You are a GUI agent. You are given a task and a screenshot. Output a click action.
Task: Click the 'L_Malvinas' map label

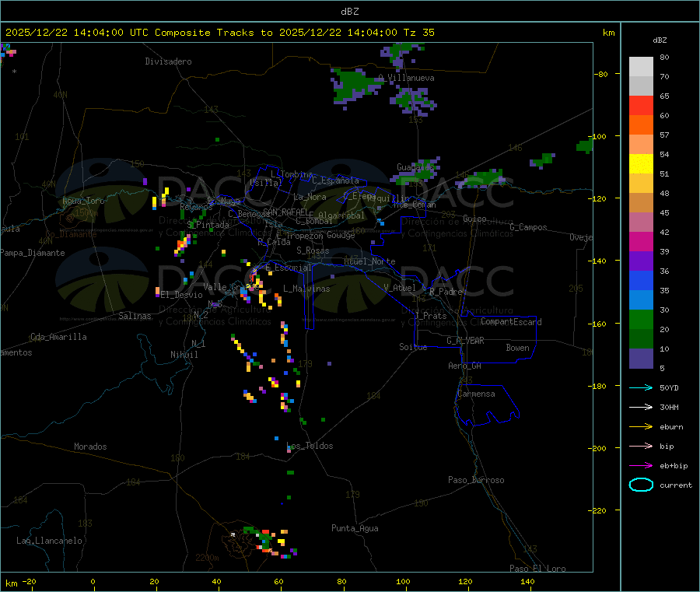pos(306,289)
